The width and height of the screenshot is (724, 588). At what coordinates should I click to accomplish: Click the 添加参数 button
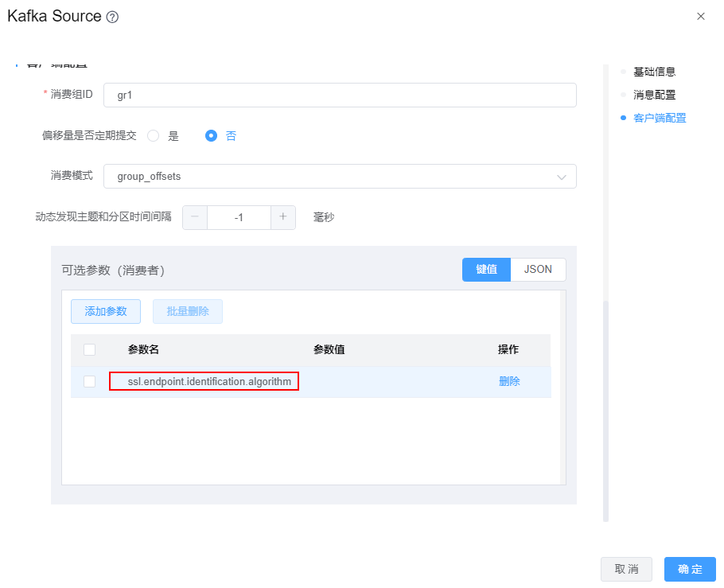(x=106, y=312)
